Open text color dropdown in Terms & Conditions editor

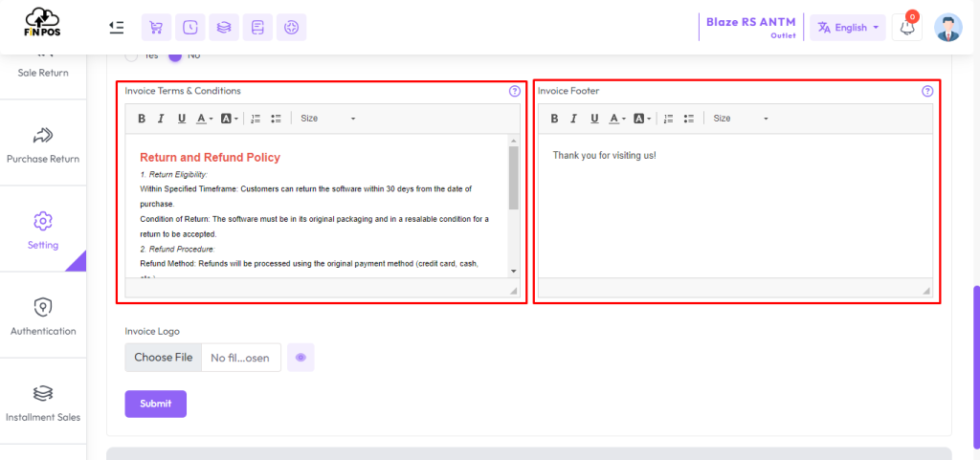point(205,119)
